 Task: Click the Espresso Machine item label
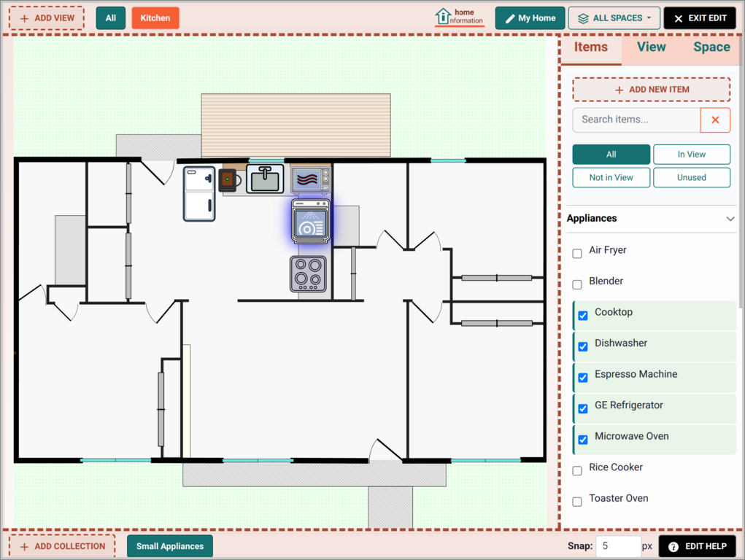(636, 374)
